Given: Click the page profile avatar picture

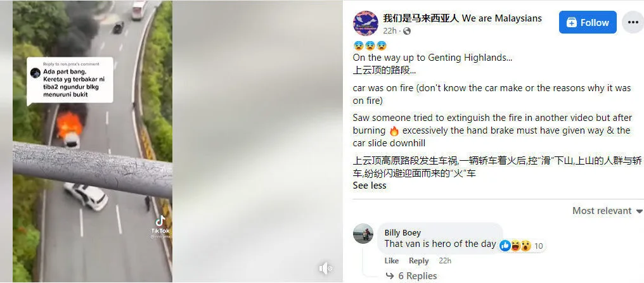Looking at the screenshot, I should coord(366,23).
